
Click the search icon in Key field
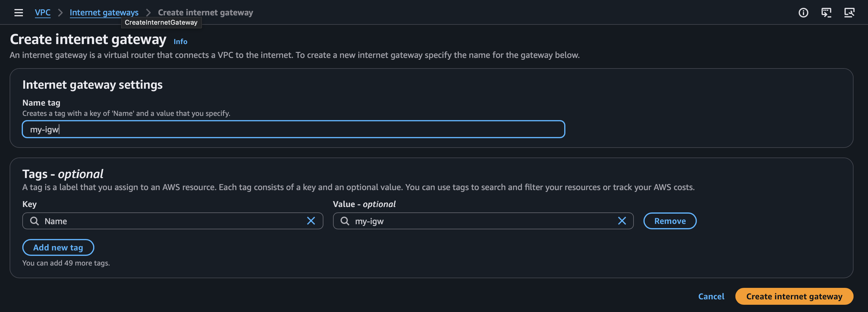(x=34, y=221)
